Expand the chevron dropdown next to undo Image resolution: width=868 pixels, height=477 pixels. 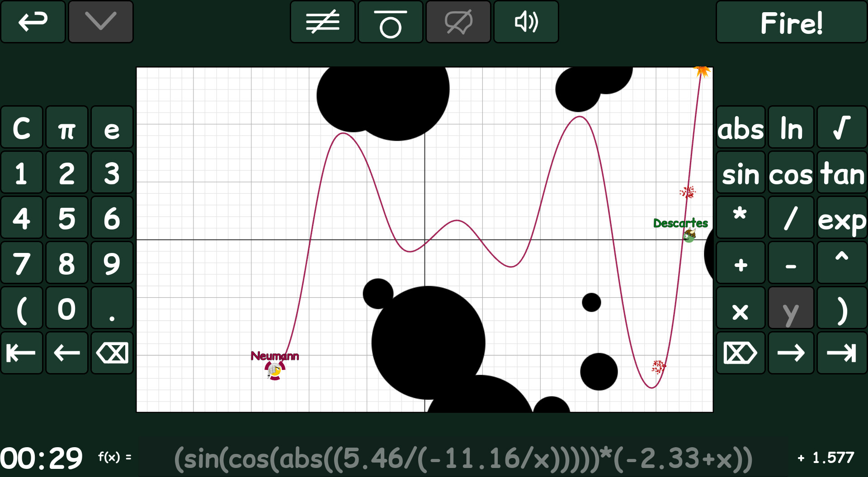point(100,22)
